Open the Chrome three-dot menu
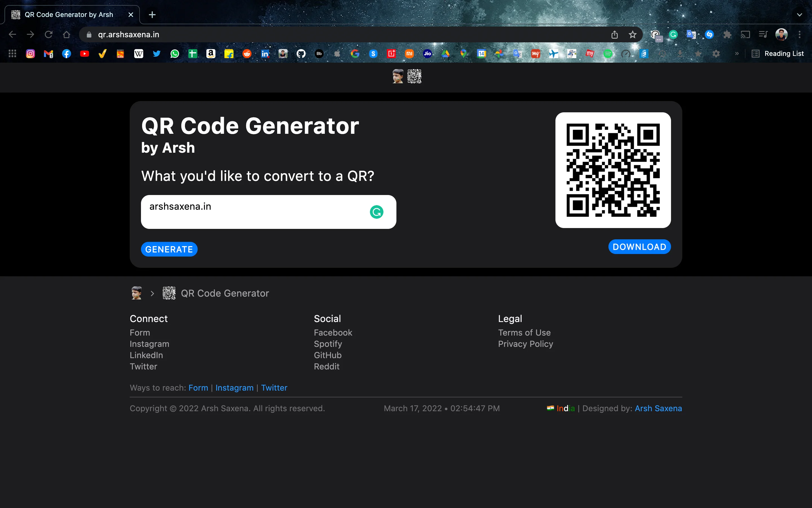The image size is (812, 508). 800,35
